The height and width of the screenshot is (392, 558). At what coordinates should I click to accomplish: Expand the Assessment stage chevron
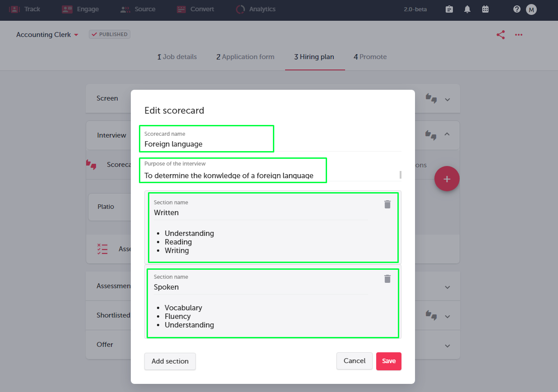click(447, 286)
